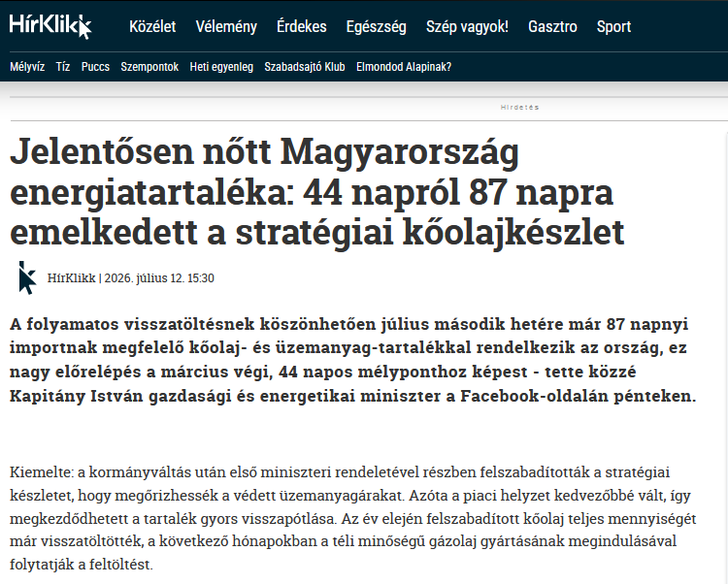This screenshot has width=728, height=584.
Task: Open the Vélemény section
Action: (x=226, y=26)
